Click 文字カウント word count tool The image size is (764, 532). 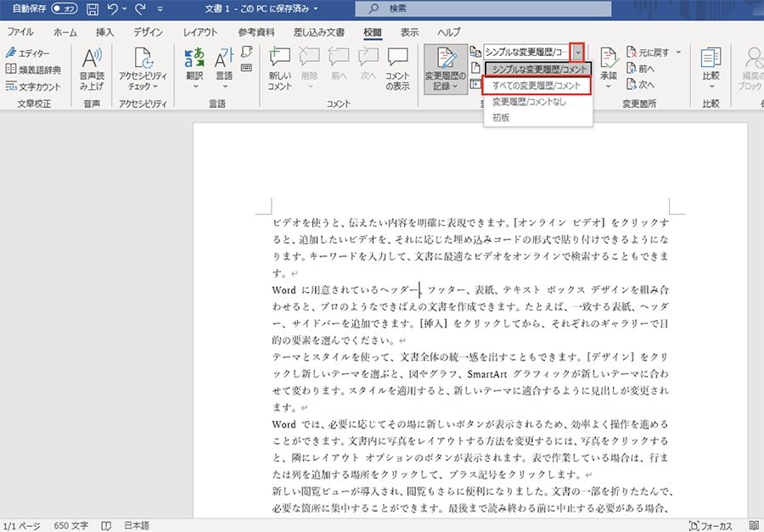pos(34,86)
